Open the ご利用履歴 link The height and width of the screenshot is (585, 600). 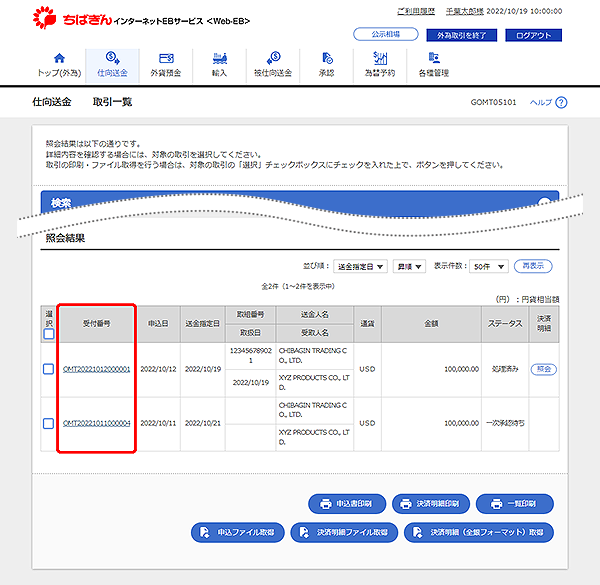coord(416,11)
